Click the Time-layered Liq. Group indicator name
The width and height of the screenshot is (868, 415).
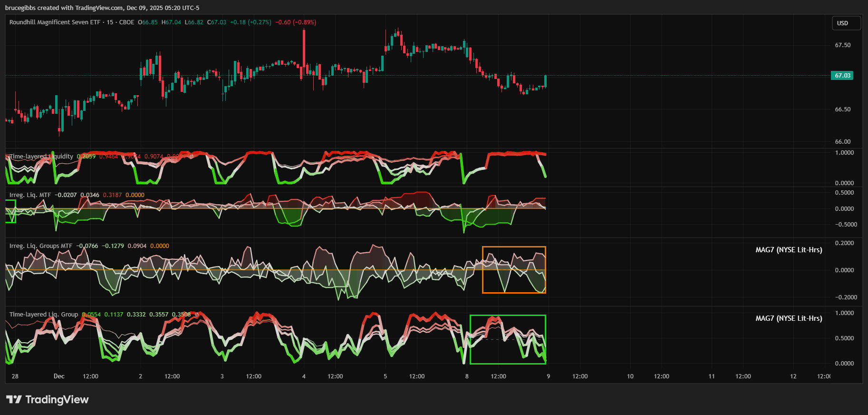coord(44,315)
